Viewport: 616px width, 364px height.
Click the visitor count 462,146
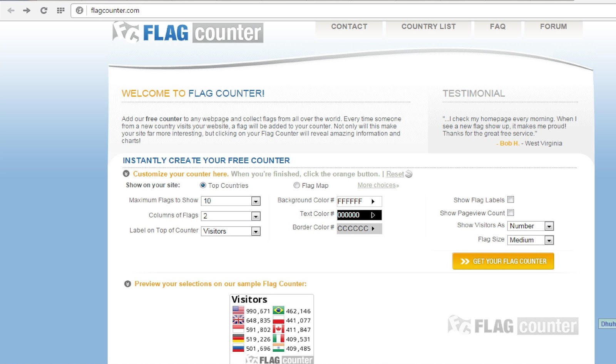click(x=298, y=311)
